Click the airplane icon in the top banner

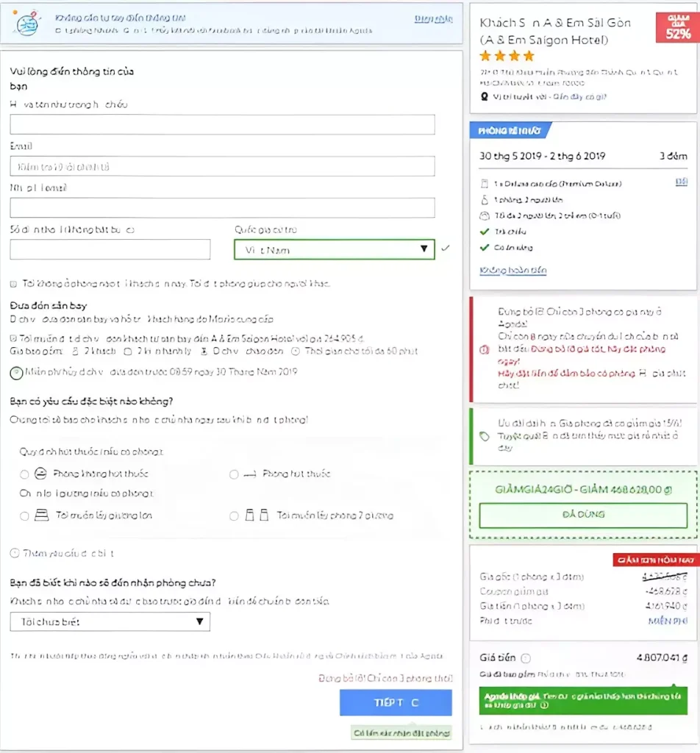(26, 23)
